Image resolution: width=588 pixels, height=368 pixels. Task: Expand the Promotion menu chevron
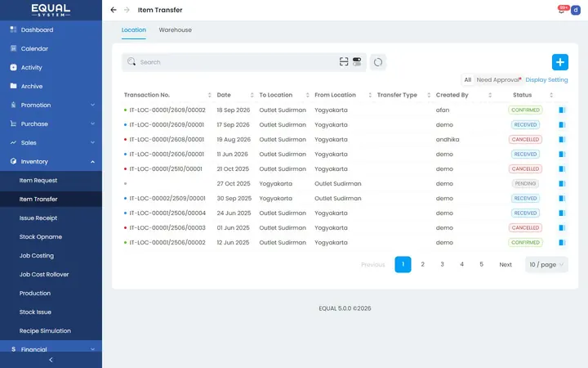[x=92, y=105]
